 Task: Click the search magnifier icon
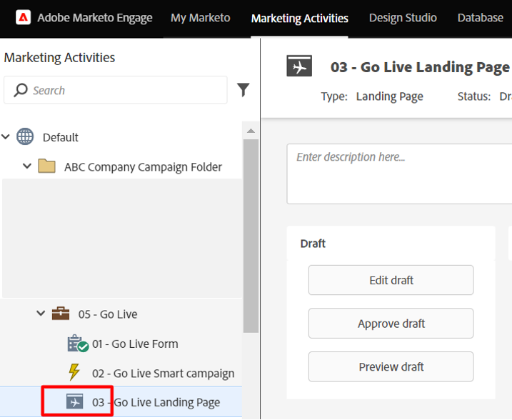pos(20,90)
